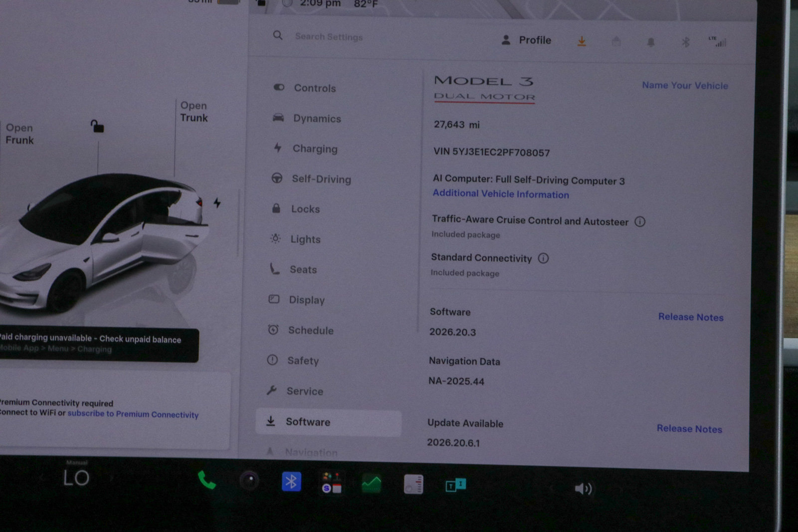The image size is (798, 532).
Task: Click the AI Computer: Full Self-Driving Computer 3 text
Action: (529, 179)
